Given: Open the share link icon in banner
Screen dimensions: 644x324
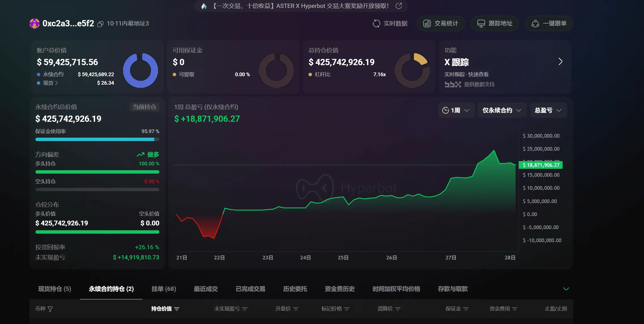Looking at the screenshot, I should pyautogui.click(x=399, y=6).
